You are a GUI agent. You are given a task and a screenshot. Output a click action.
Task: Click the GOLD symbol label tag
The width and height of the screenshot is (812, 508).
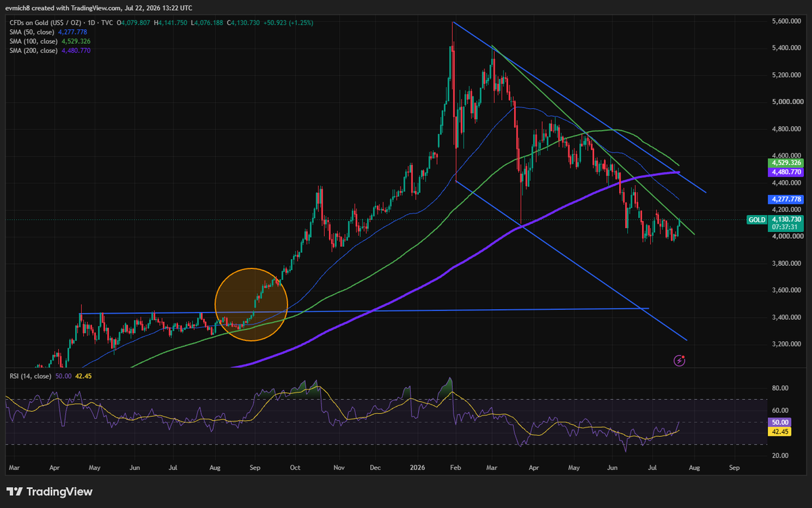pyautogui.click(x=757, y=220)
